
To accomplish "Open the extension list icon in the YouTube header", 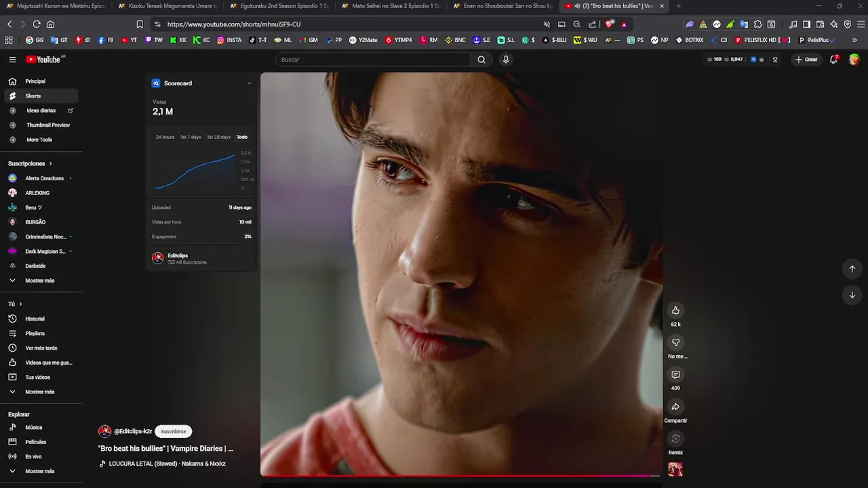I will (762, 60).
